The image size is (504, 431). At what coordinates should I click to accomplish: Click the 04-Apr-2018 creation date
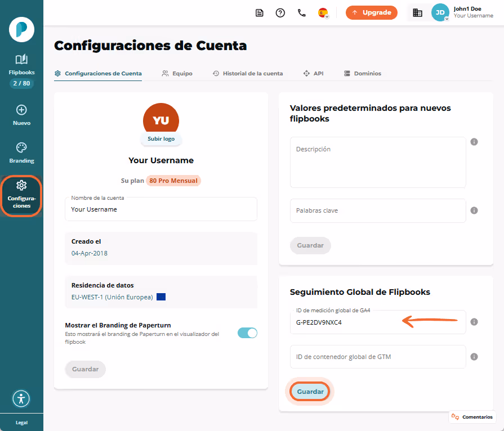point(90,253)
